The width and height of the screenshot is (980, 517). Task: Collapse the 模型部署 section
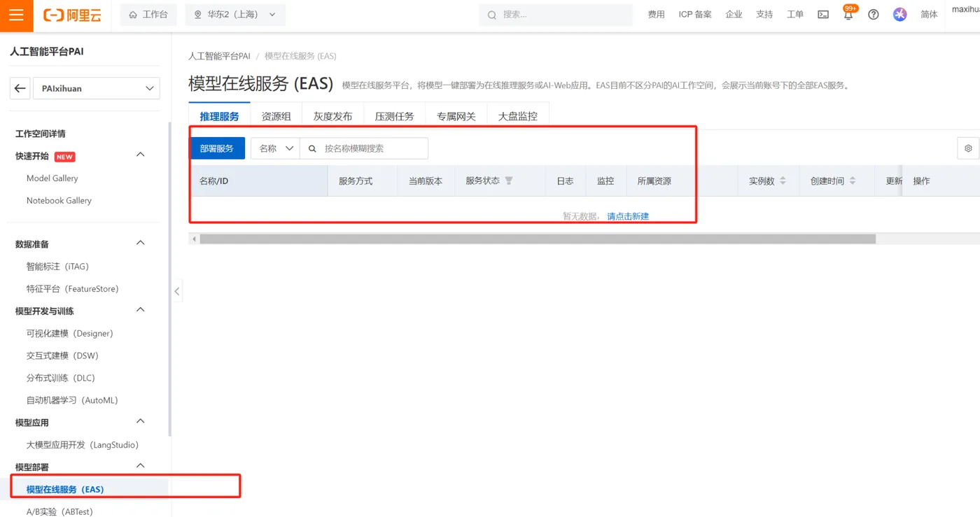140,466
